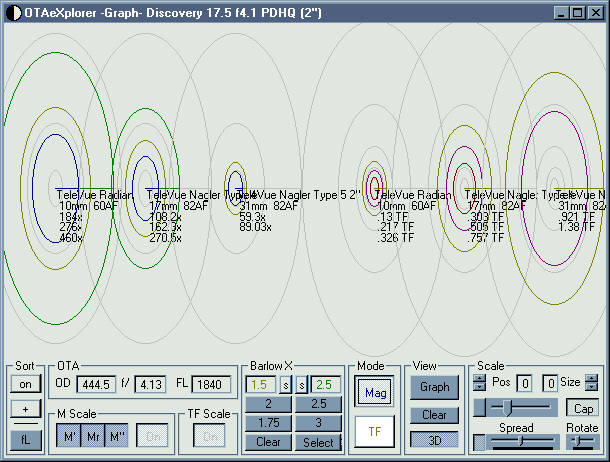Click the 270.5x magnification label
Image resolution: width=610 pixels, height=462 pixels.
point(165,237)
